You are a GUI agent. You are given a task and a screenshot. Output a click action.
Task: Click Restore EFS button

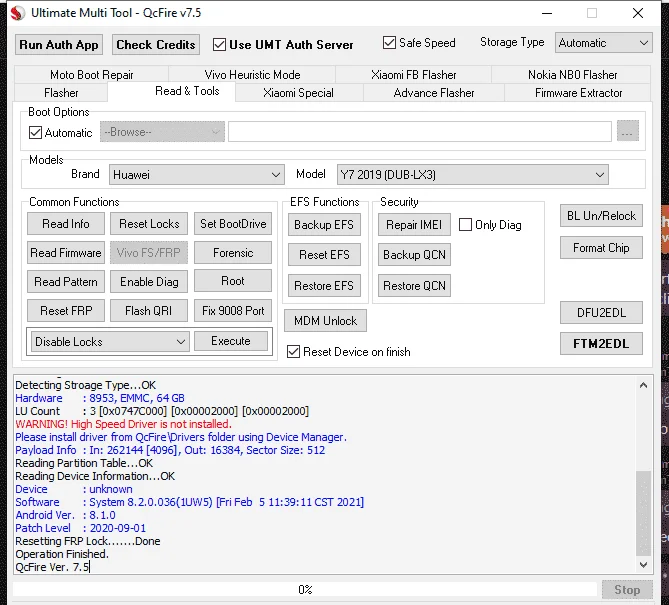click(324, 285)
